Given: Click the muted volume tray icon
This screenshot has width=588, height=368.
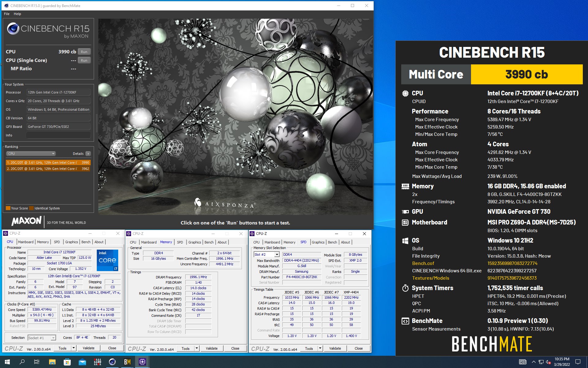Looking at the screenshot, I should coord(548,362).
